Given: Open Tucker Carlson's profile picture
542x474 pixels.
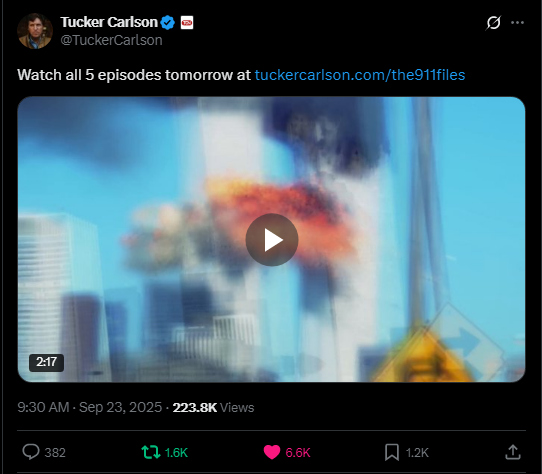Looking at the screenshot, I should (35, 31).
